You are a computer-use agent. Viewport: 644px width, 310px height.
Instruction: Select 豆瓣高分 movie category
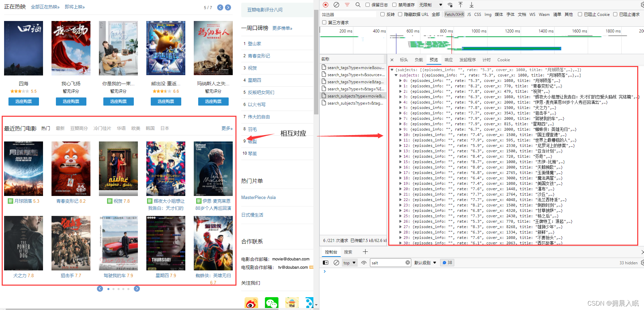(79, 128)
